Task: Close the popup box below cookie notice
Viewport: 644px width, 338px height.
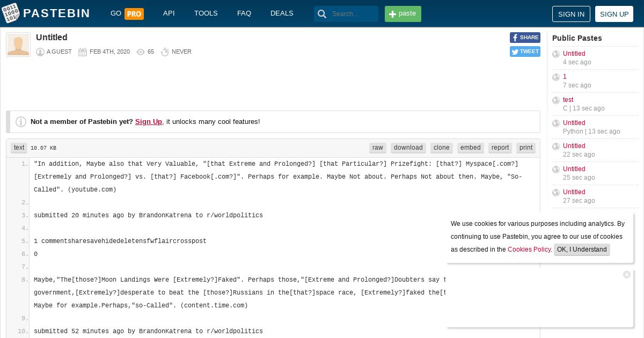Action: [x=626, y=275]
